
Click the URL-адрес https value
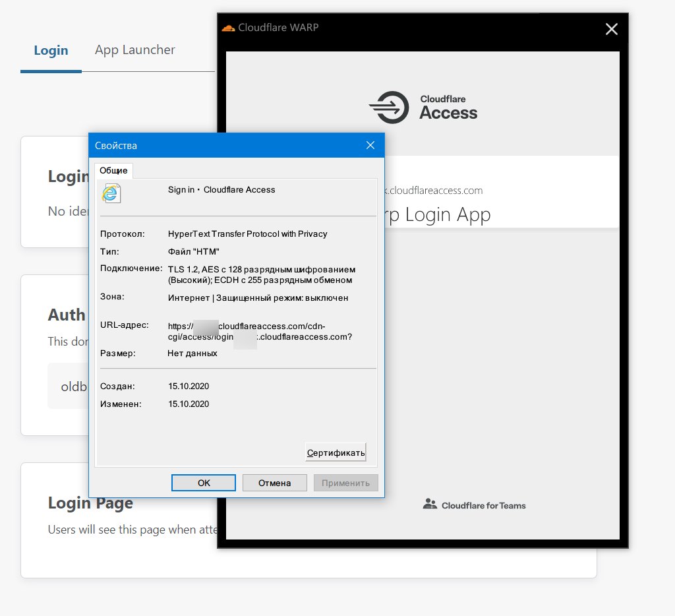(x=260, y=332)
